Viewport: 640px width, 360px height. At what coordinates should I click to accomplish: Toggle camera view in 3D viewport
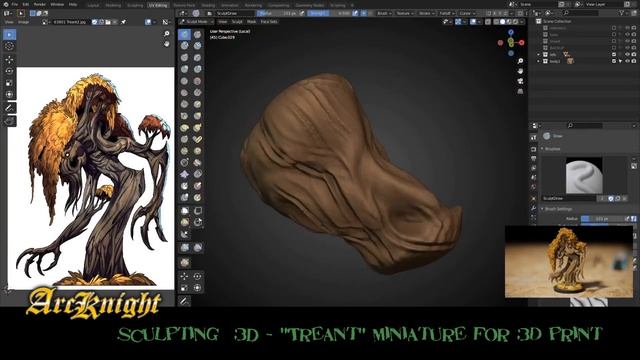(520, 81)
